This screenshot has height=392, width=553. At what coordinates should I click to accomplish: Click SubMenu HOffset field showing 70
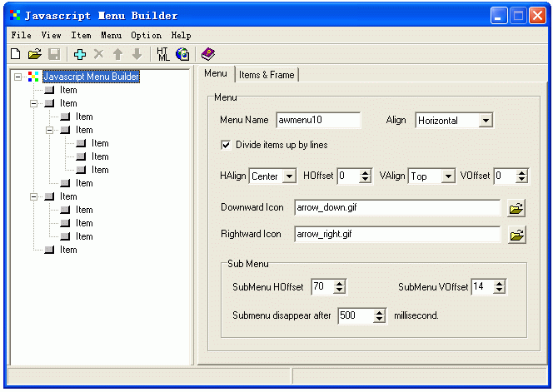pos(322,286)
